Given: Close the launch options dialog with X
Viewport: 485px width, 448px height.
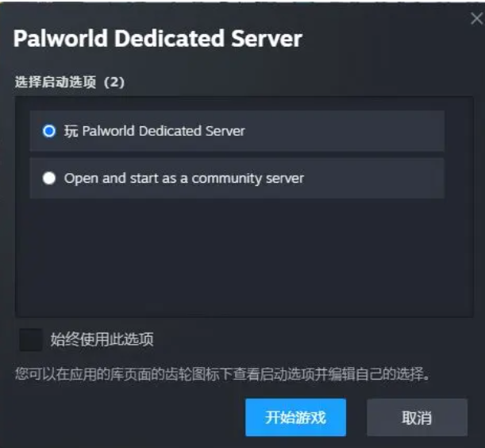Looking at the screenshot, I should [x=476, y=18].
